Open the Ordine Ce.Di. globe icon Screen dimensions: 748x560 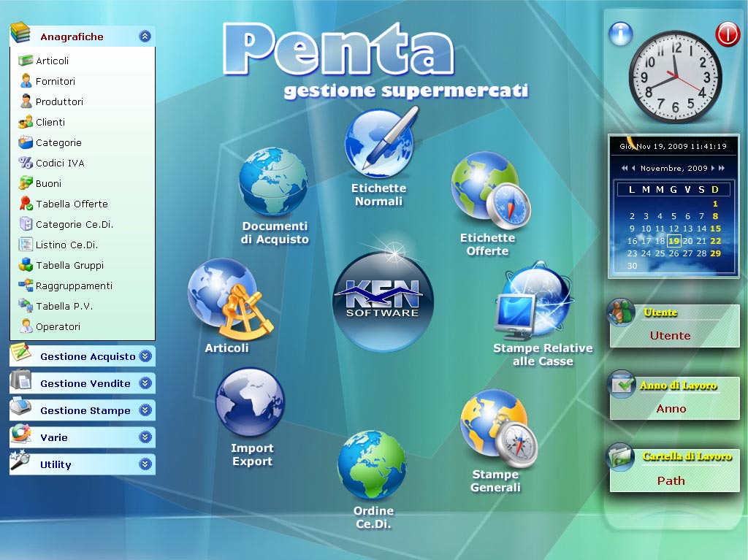[x=372, y=465]
